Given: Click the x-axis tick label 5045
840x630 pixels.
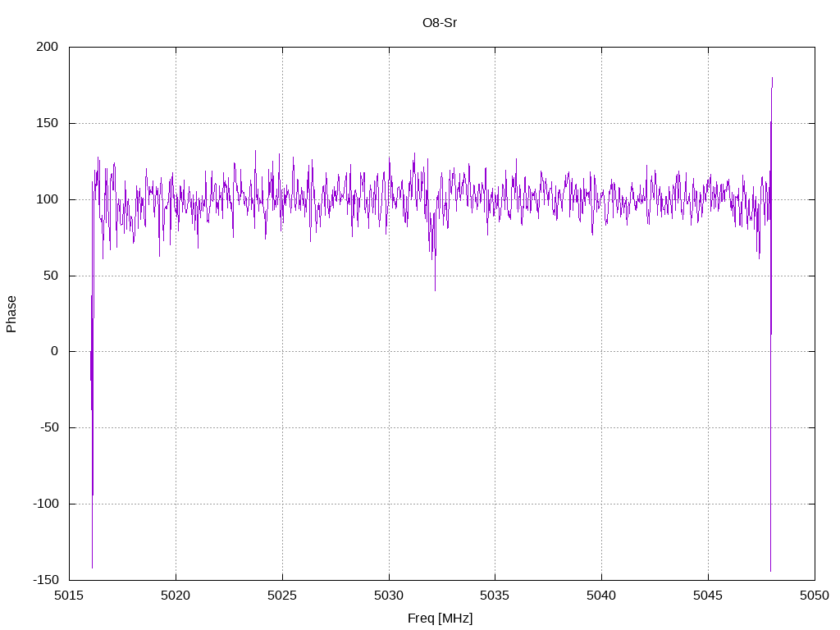Looking at the screenshot, I should point(708,596).
